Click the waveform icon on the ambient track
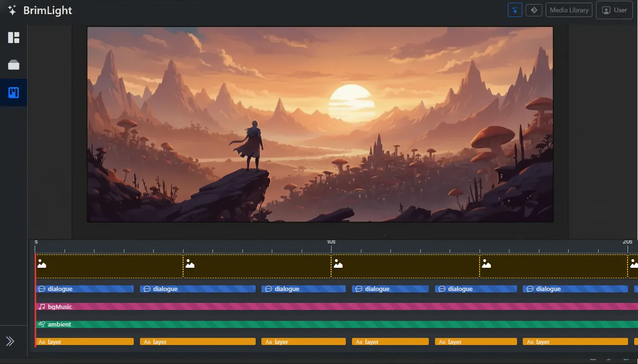 pos(41,324)
